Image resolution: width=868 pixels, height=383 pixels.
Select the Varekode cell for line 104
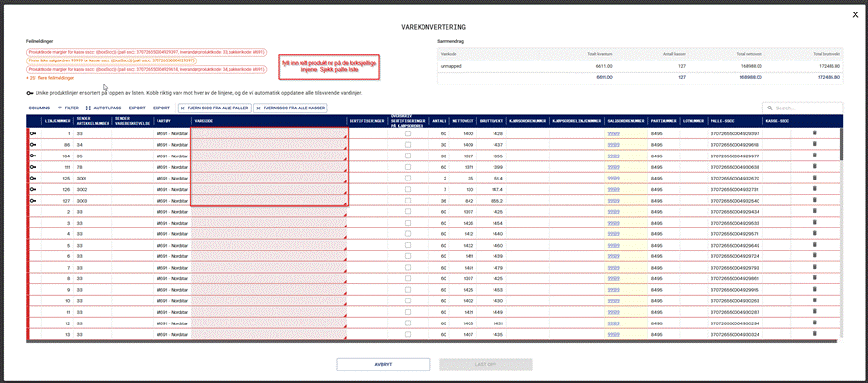(269, 156)
